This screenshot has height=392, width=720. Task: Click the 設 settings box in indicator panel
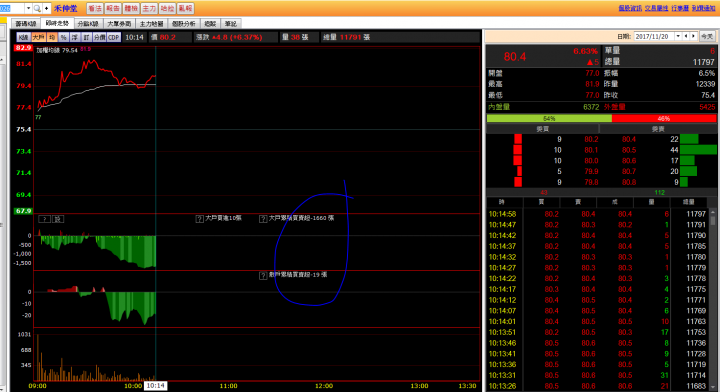click(x=58, y=219)
